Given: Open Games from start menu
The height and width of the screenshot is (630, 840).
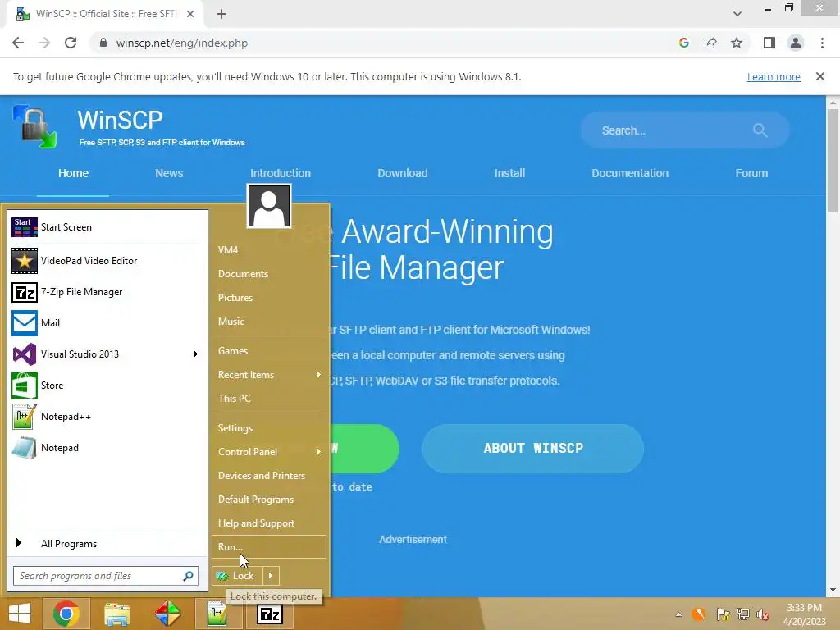Looking at the screenshot, I should tap(232, 351).
